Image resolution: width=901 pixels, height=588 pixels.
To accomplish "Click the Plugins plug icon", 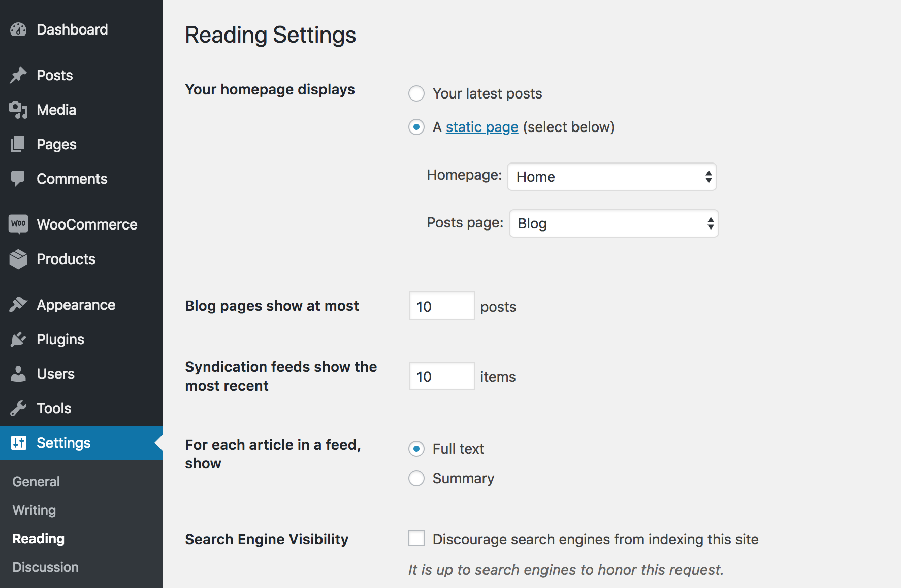I will tap(18, 339).
